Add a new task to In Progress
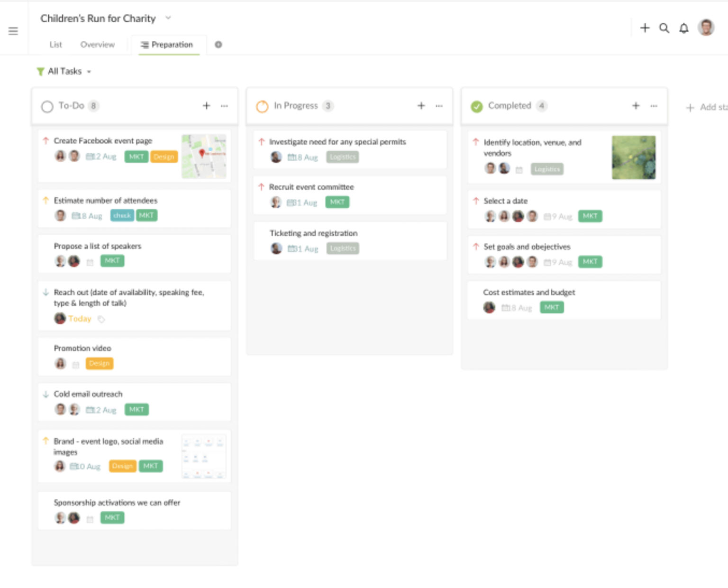The height and width of the screenshot is (588, 728). 421,105
